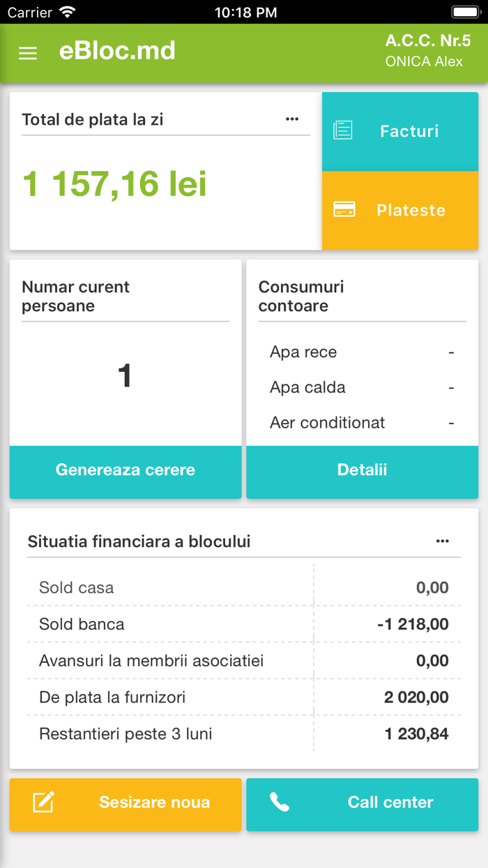Tap the battery icon in status bar
488x868 pixels.
pyautogui.click(x=465, y=12)
